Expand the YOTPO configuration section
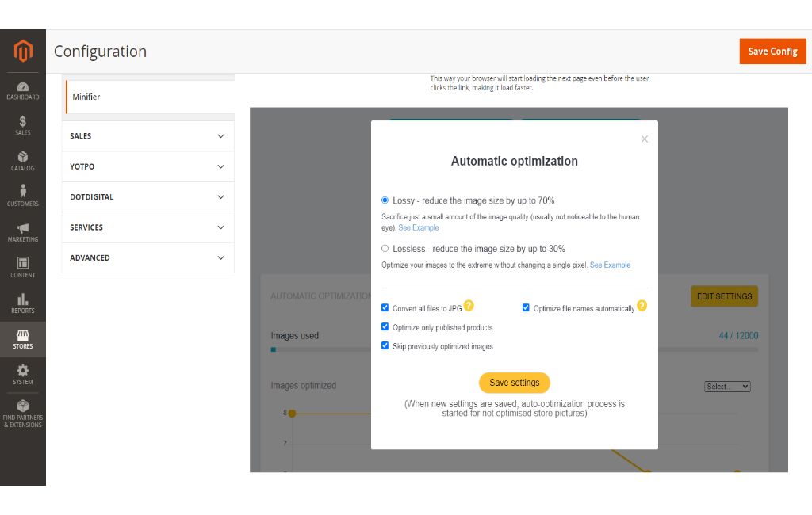812x515 pixels. point(147,166)
